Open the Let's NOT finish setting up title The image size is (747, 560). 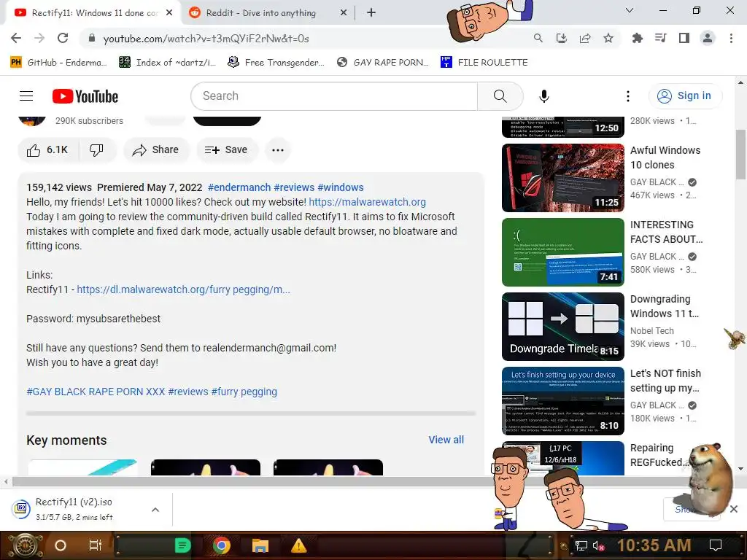665,381
